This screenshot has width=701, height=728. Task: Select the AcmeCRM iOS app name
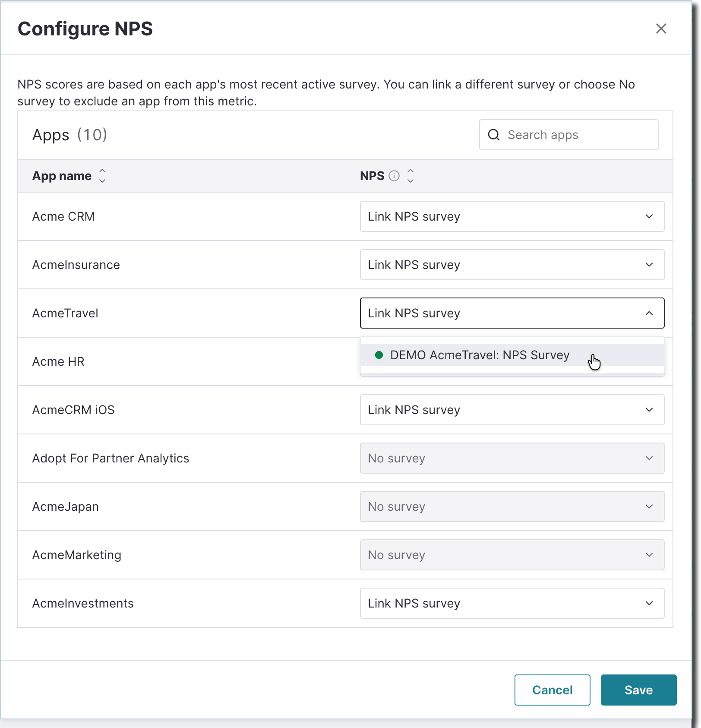tap(73, 410)
